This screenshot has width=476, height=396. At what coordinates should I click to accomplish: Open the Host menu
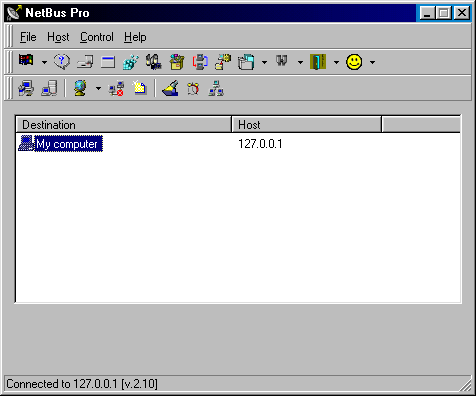tap(58, 37)
